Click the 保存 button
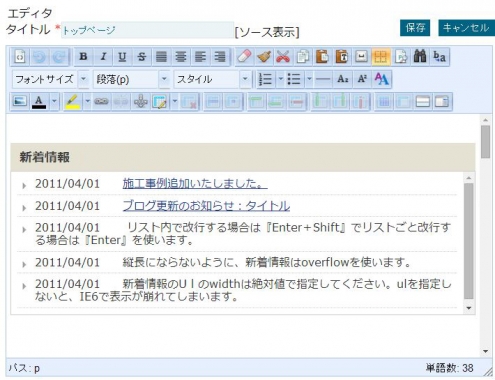 pos(415,28)
